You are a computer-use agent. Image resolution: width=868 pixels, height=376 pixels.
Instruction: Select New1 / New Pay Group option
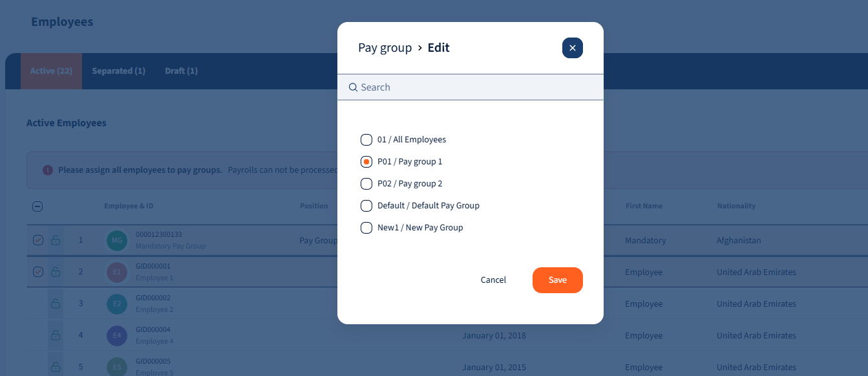(366, 228)
